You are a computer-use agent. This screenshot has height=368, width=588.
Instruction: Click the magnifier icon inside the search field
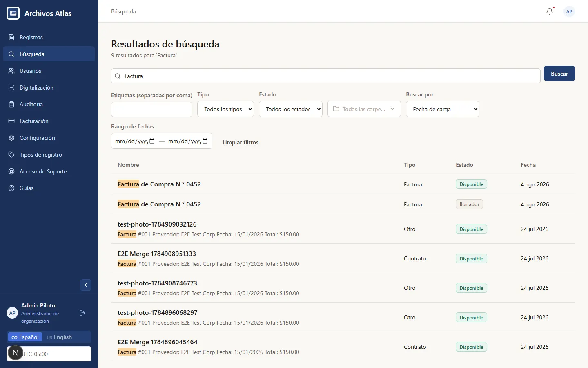118,76
